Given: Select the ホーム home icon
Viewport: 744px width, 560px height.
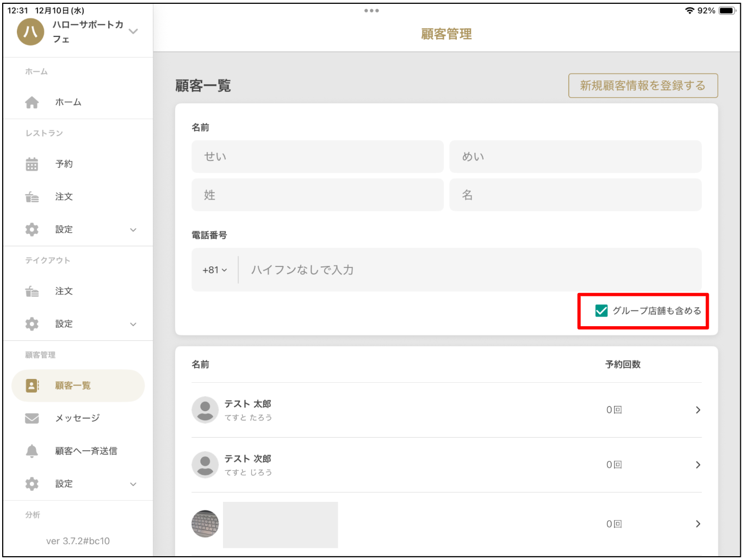Looking at the screenshot, I should pyautogui.click(x=32, y=102).
